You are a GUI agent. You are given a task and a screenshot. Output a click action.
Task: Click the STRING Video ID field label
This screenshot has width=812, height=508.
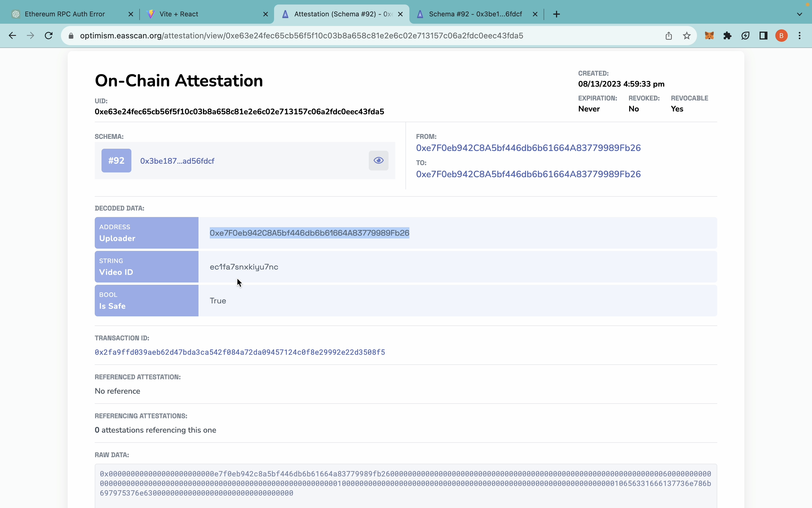pyautogui.click(x=147, y=267)
